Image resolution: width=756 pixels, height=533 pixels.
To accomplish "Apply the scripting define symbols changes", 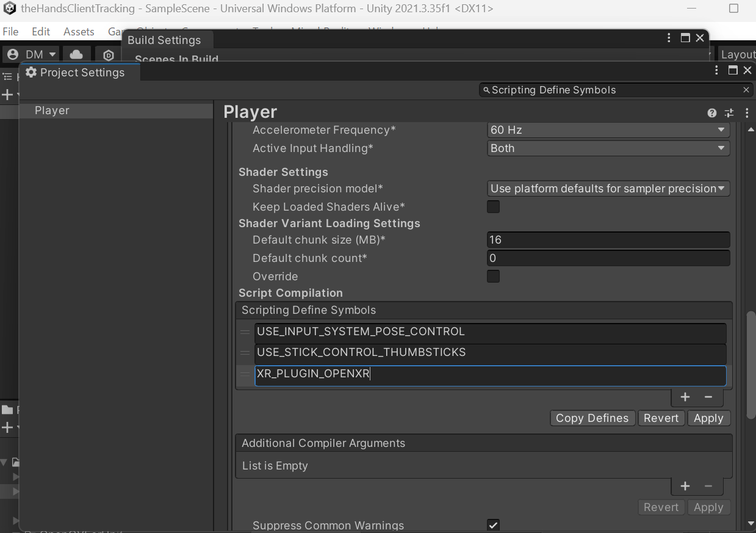I will (708, 418).
